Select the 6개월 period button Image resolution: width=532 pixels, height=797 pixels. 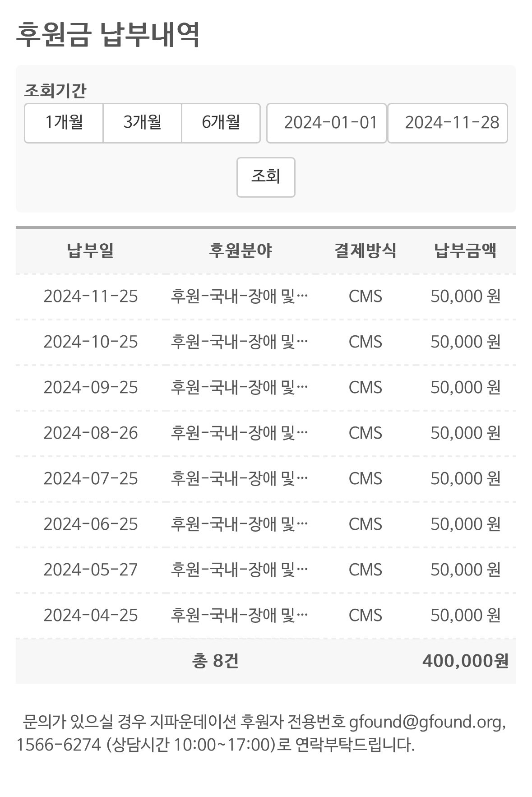click(221, 123)
